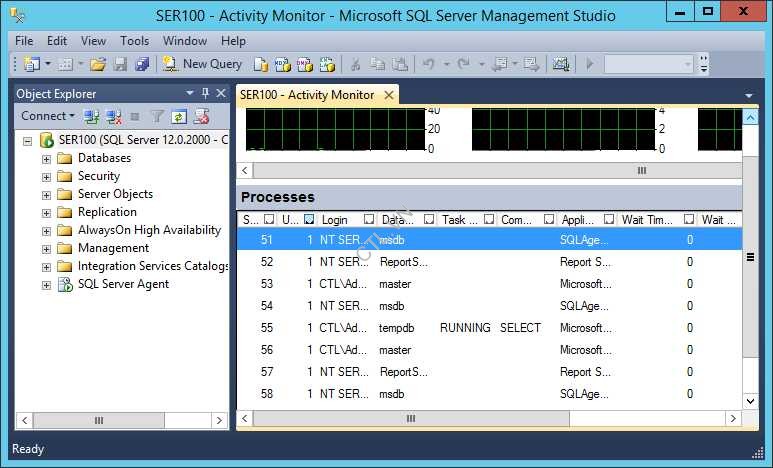Select process row 55 with RUNNING task
This screenshot has height=468, width=773.
(x=490, y=328)
